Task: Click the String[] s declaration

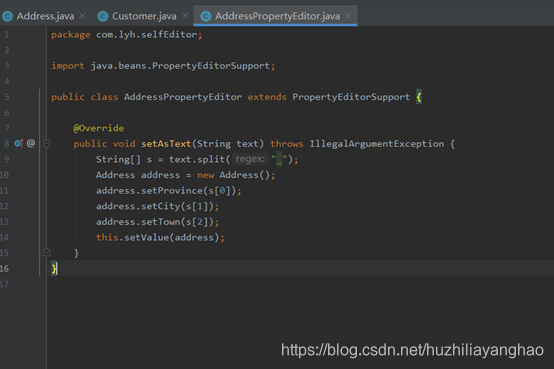Action: click(x=124, y=159)
